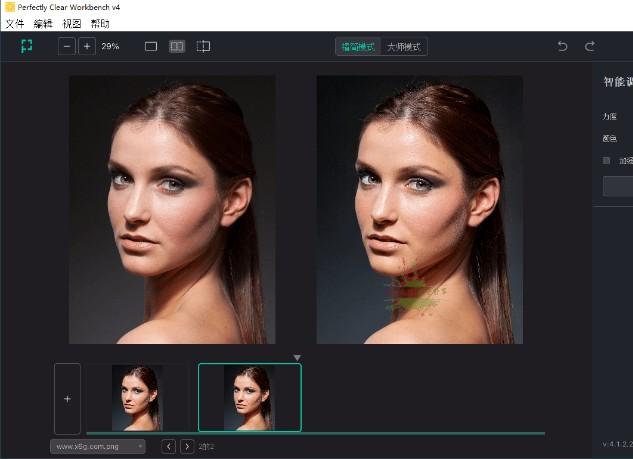The height and width of the screenshot is (459, 633).
Task: Open the www.x6g.com.png file dropdown
Action: 98,446
